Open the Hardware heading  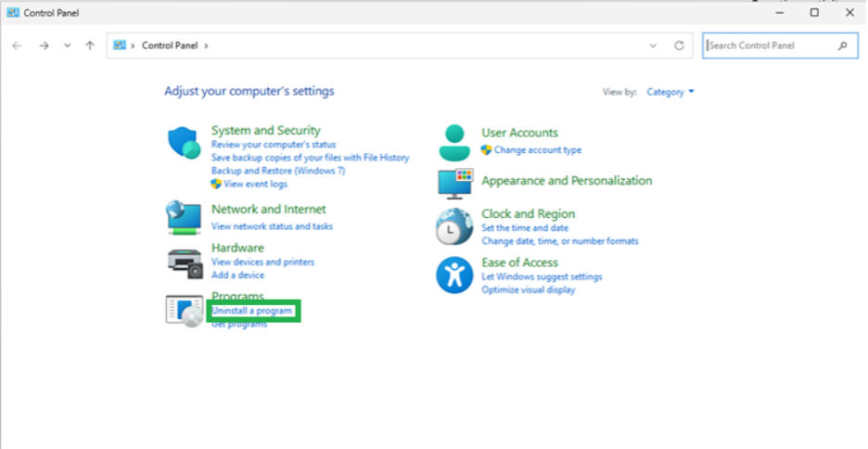[237, 248]
